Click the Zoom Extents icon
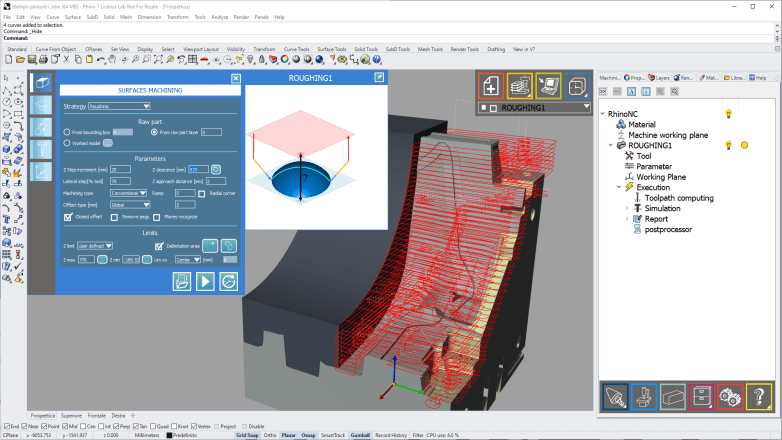The image size is (782, 440). [x=158, y=59]
